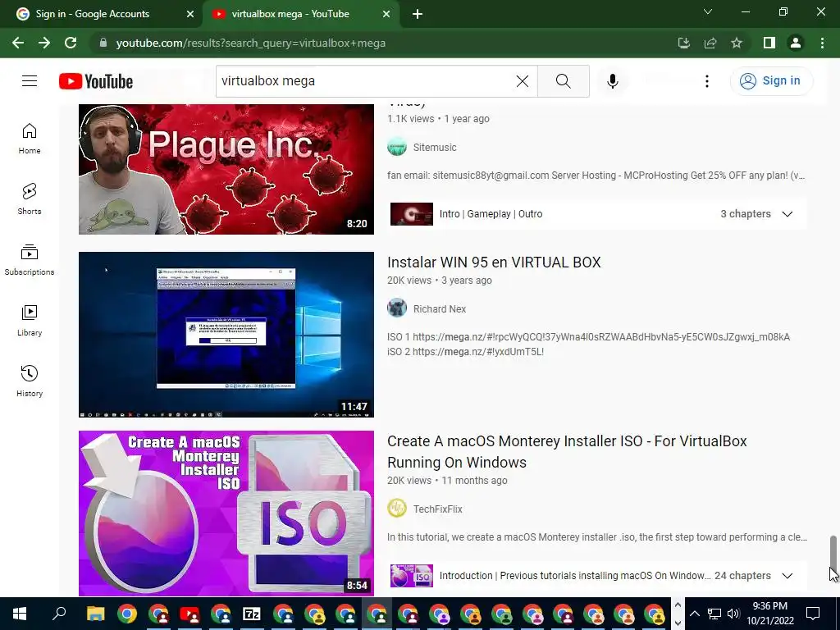Open History in the sidebar

tap(30, 381)
